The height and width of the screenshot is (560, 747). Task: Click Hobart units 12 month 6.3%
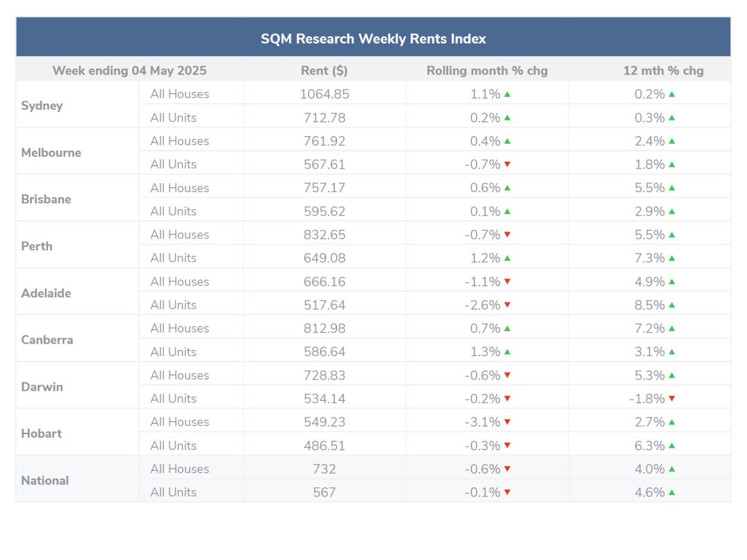point(649,446)
